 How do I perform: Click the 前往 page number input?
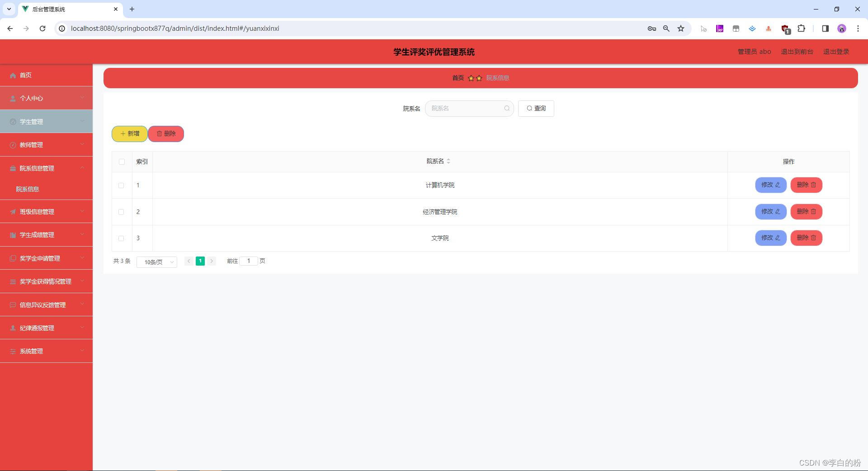(x=249, y=261)
